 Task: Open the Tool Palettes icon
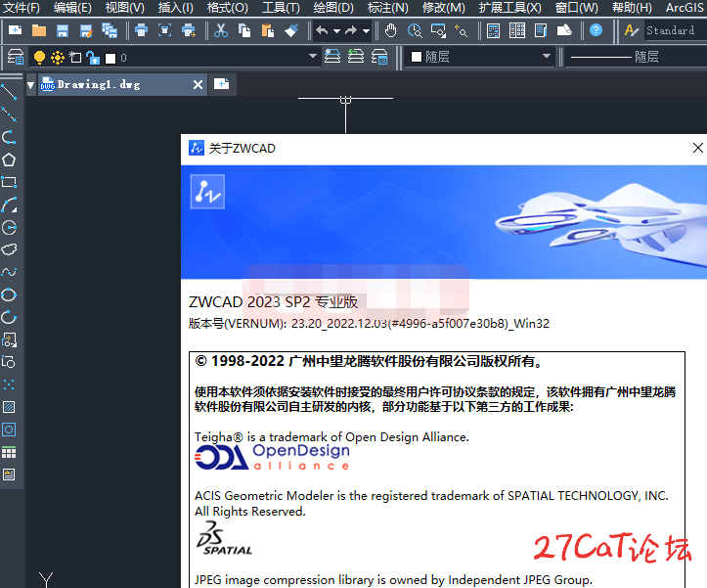(540, 30)
